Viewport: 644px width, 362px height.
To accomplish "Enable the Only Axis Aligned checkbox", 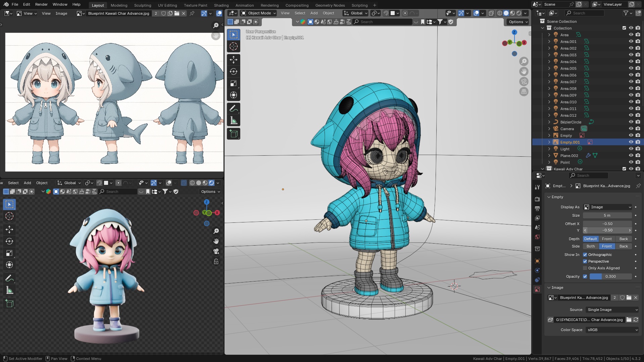I will tap(585, 268).
